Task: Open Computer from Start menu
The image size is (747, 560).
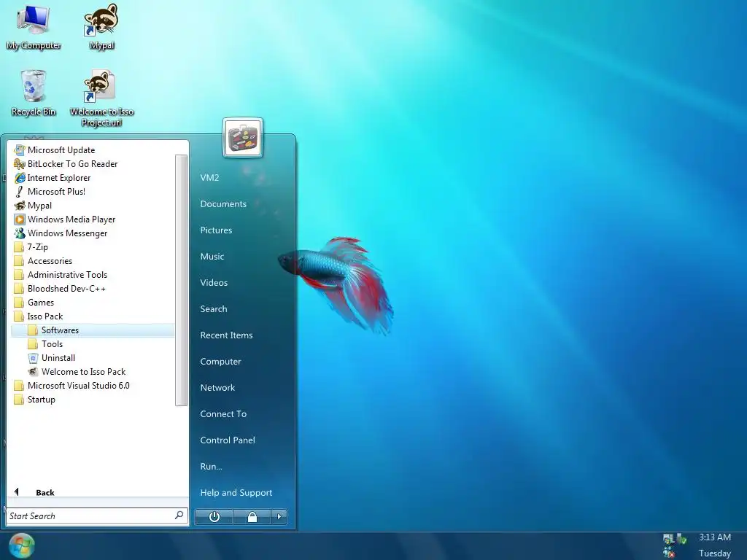Action: (x=220, y=361)
